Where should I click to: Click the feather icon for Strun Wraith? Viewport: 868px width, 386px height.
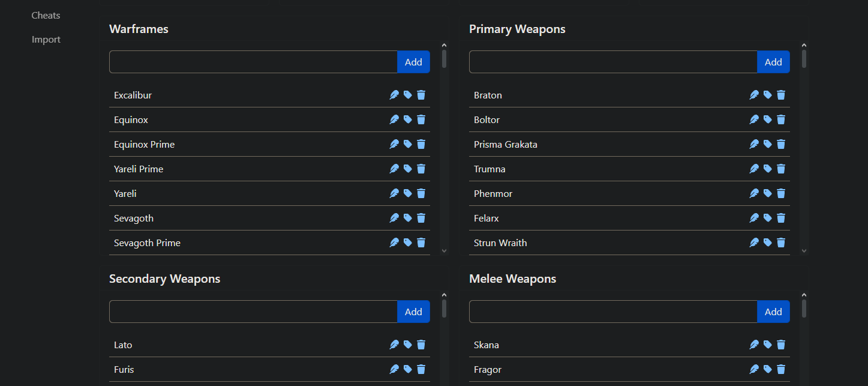pyautogui.click(x=754, y=243)
